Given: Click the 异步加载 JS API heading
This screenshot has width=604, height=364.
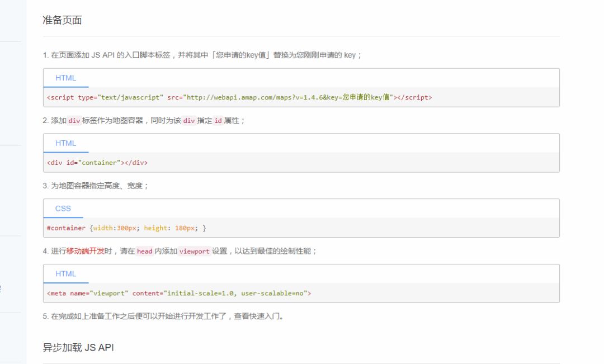Looking at the screenshot, I should [78, 347].
